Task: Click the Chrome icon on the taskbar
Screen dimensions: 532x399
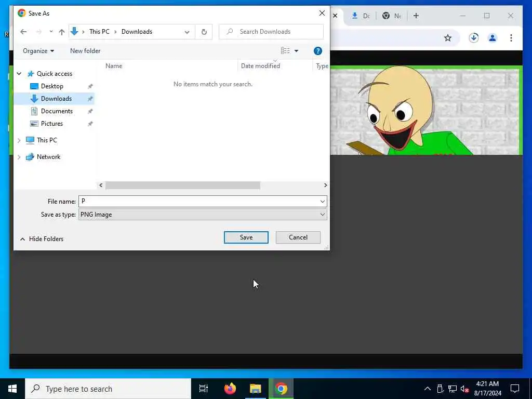Action: tap(281, 389)
